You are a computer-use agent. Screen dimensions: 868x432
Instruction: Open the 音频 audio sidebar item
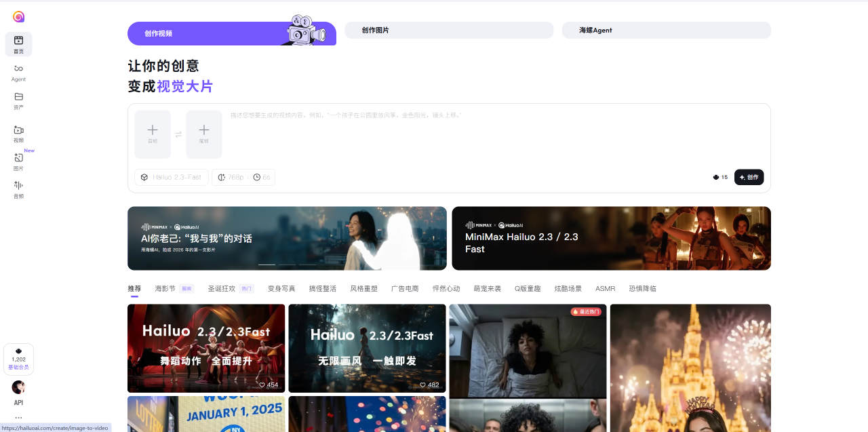coord(18,189)
